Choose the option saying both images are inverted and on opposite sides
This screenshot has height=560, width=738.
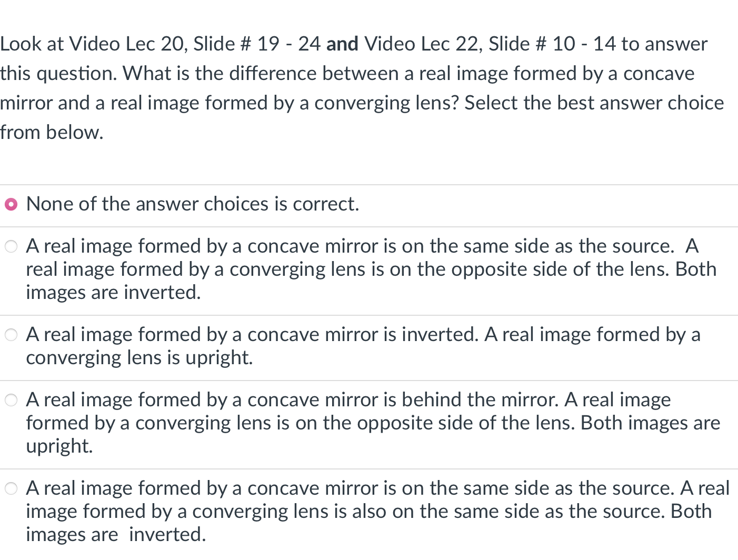(11, 246)
